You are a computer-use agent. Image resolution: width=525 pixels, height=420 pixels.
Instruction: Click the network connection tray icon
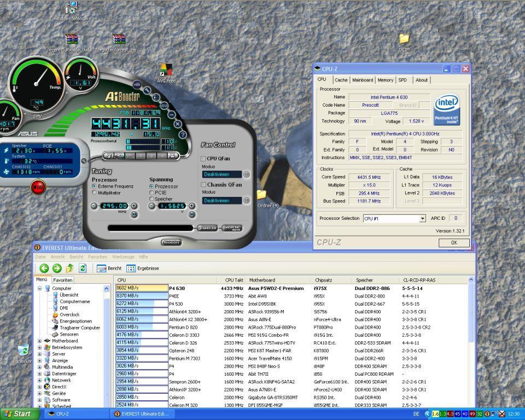(494, 414)
